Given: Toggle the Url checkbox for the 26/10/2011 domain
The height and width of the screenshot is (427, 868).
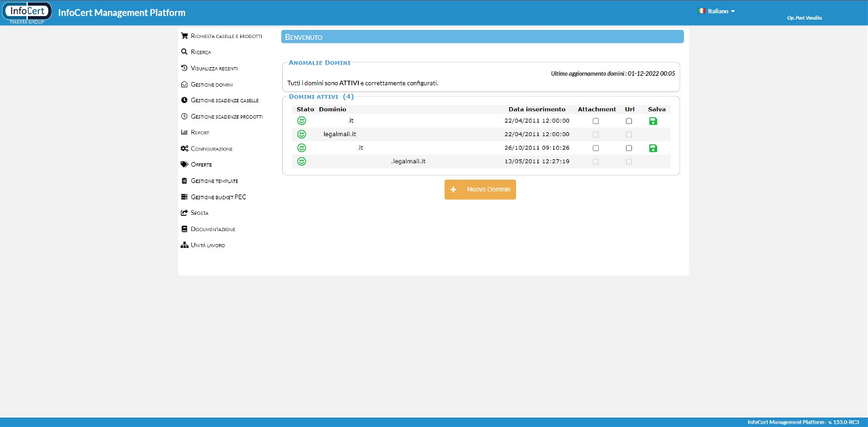Looking at the screenshot, I should coord(629,148).
